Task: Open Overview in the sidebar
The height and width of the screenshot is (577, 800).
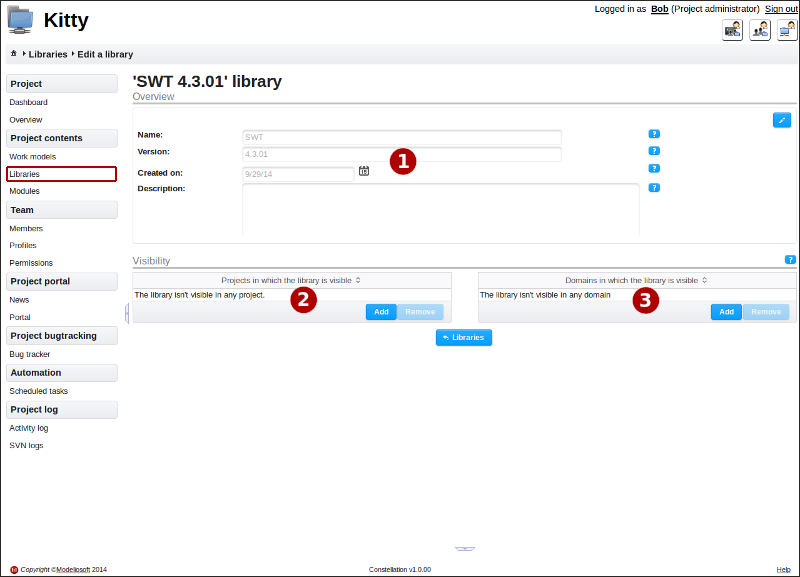Action: tap(26, 120)
